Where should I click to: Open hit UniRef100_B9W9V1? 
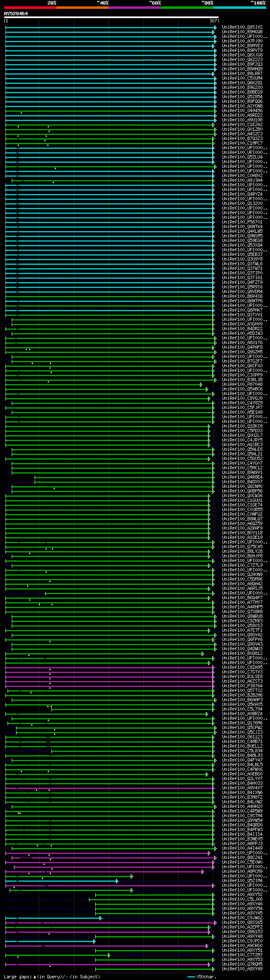[242, 473]
